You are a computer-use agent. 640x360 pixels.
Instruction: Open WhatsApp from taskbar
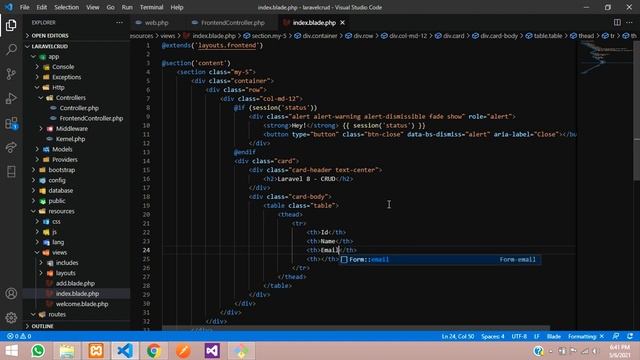(x=38, y=351)
